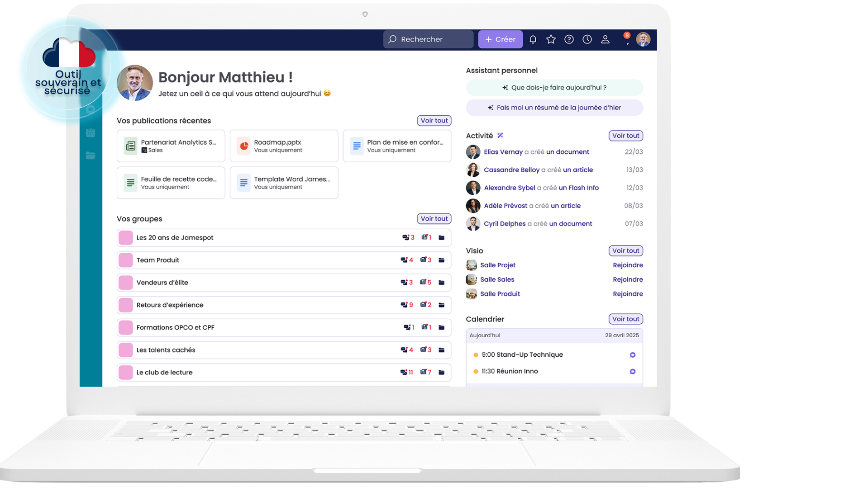Open favorites with the star icon
Image resolution: width=868 pixels, height=491 pixels.
click(551, 39)
